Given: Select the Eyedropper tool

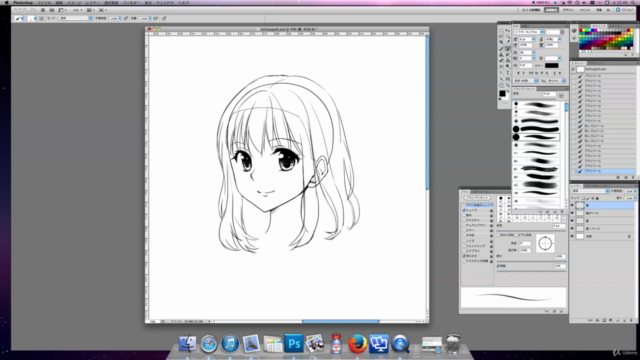Looking at the screenshot, I should click(x=508, y=42).
